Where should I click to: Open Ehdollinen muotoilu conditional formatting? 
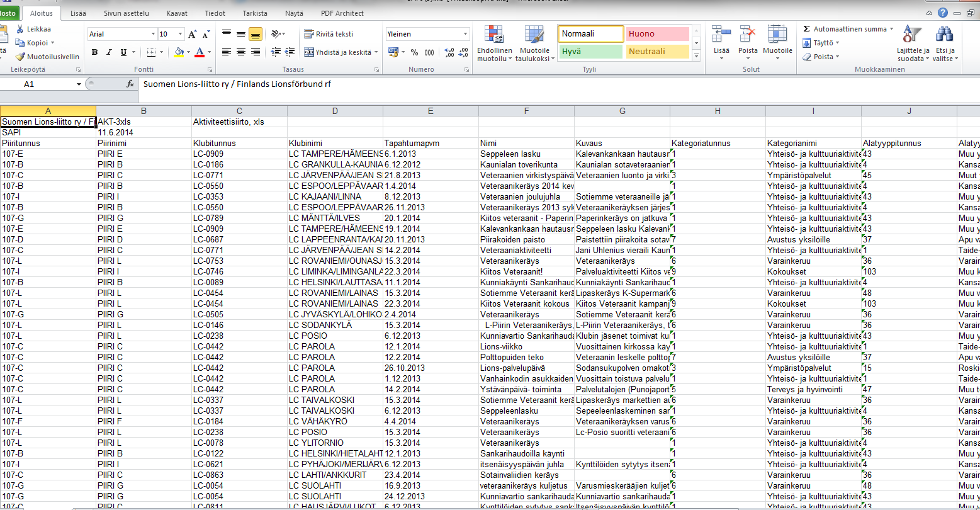coord(495,44)
